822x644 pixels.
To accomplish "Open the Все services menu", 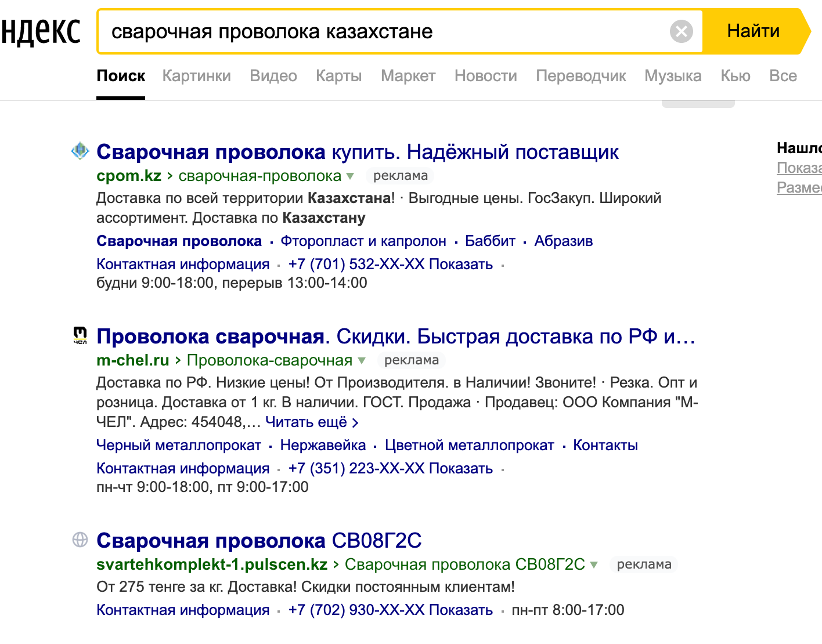I will (783, 76).
